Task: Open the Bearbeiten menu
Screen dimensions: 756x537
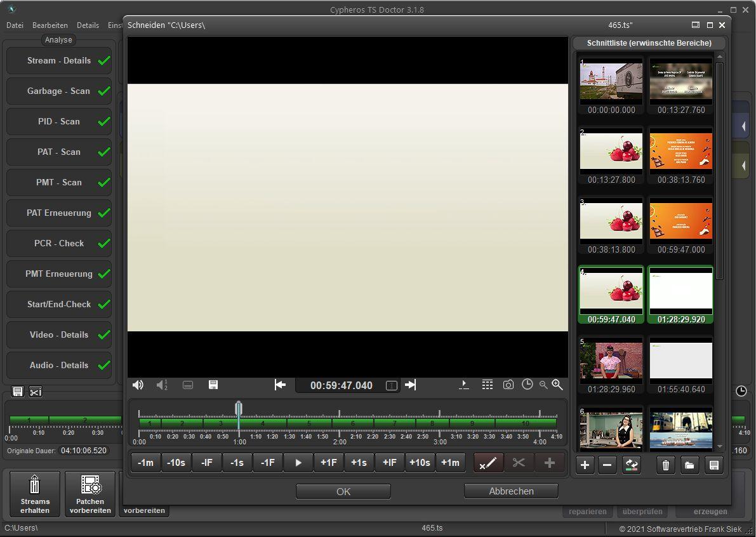Action: pyautogui.click(x=50, y=25)
